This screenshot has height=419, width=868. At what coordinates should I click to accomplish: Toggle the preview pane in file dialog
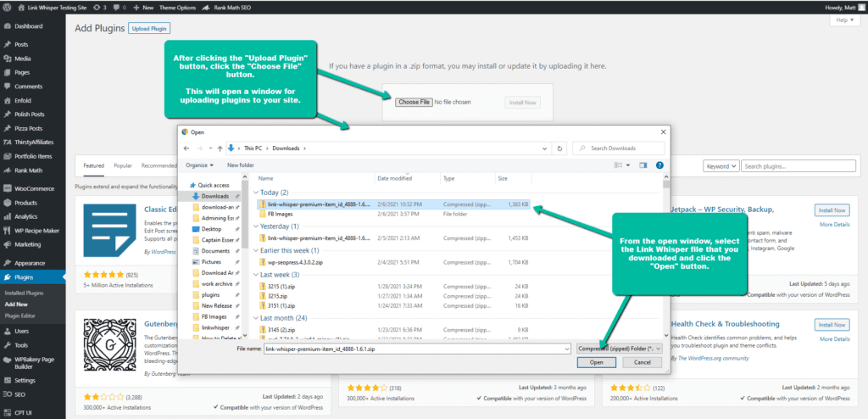643,165
